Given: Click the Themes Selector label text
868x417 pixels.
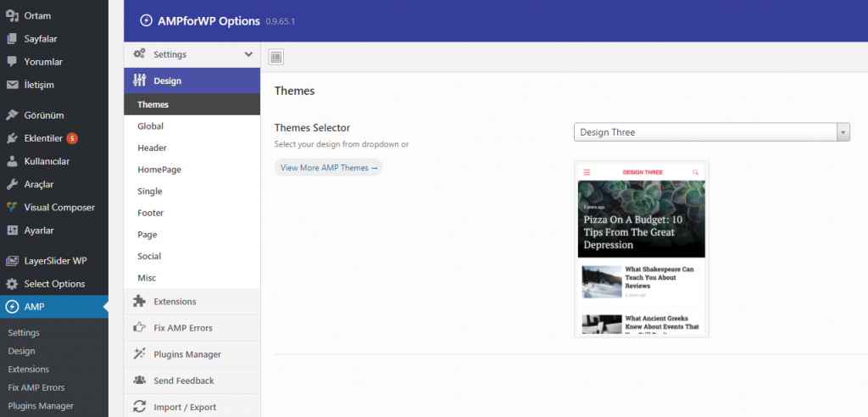Looking at the screenshot, I should tap(312, 128).
